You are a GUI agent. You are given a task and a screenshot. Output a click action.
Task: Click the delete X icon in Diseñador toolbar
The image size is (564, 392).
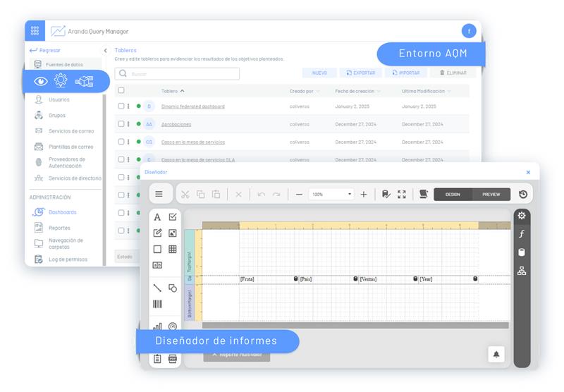point(238,195)
